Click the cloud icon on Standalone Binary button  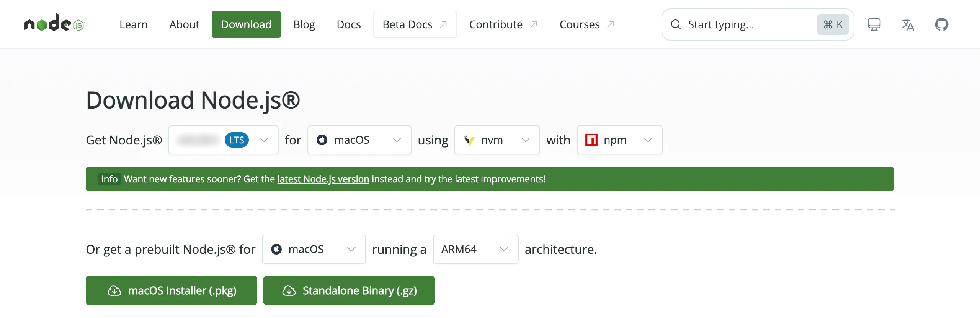click(289, 290)
